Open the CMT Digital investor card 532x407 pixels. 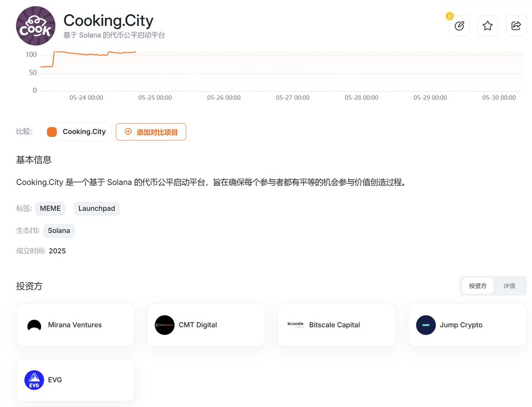tap(206, 325)
